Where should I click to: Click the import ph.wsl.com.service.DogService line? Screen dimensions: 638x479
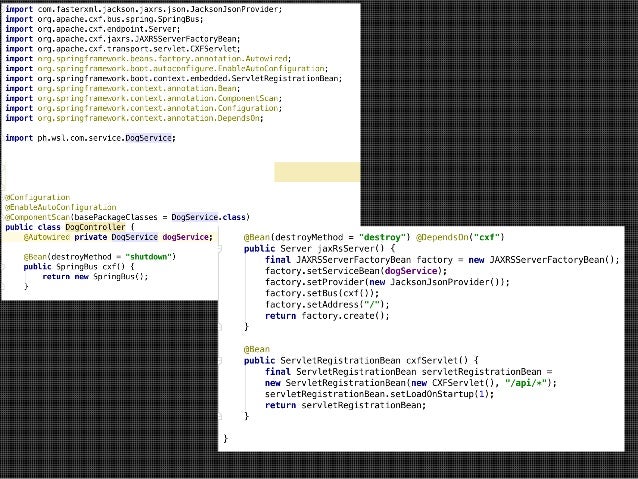pyautogui.click(x=90, y=138)
